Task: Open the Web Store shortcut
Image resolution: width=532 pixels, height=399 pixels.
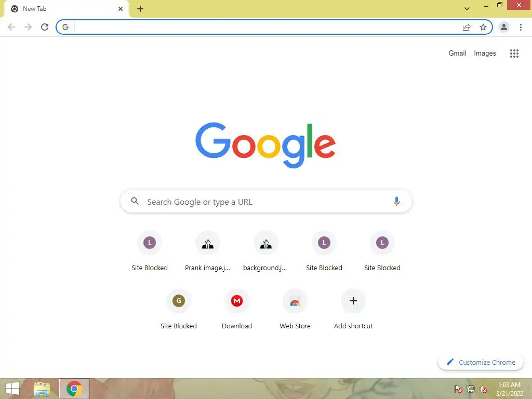Action: 295,309
